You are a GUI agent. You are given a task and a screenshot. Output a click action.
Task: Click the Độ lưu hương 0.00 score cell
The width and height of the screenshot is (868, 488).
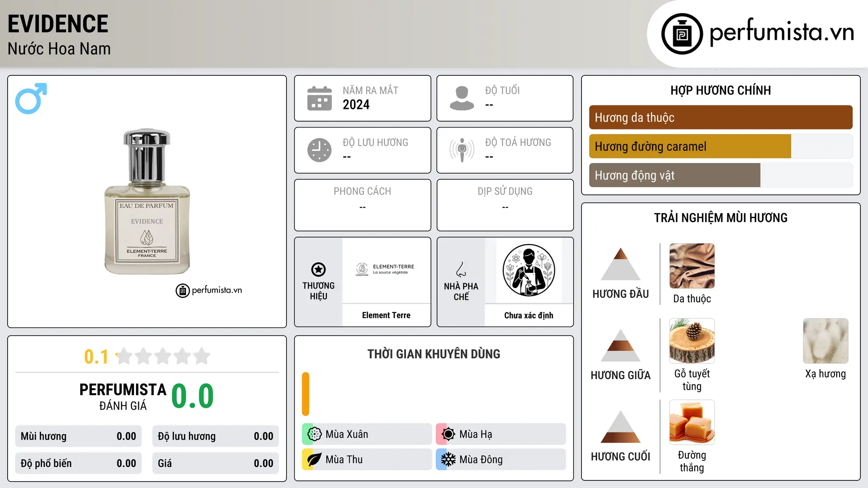click(x=215, y=436)
